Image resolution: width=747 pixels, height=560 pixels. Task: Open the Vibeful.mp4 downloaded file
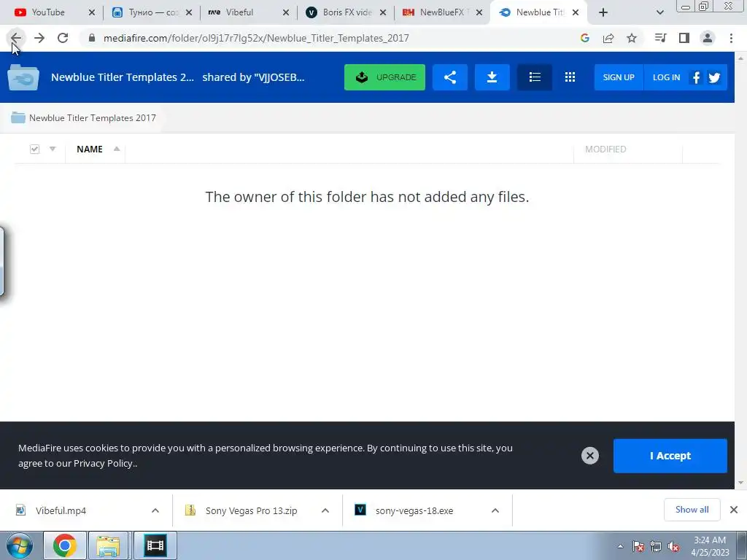(x=61, y=510)
